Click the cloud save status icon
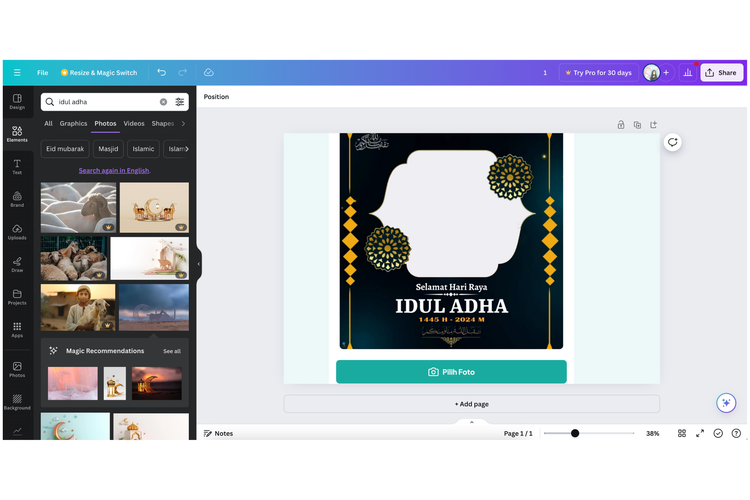The width and height of the screenshot is (750, 500). 209,73
